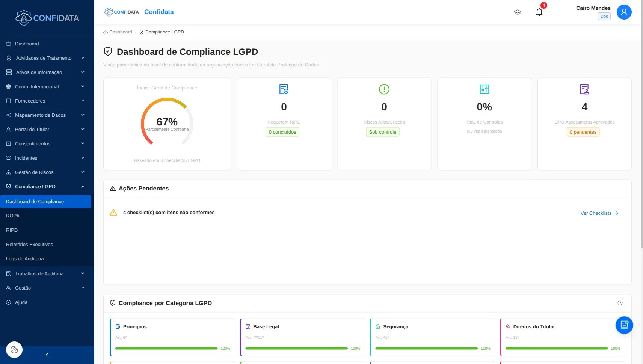Click the Ver Checklists link

596,213
